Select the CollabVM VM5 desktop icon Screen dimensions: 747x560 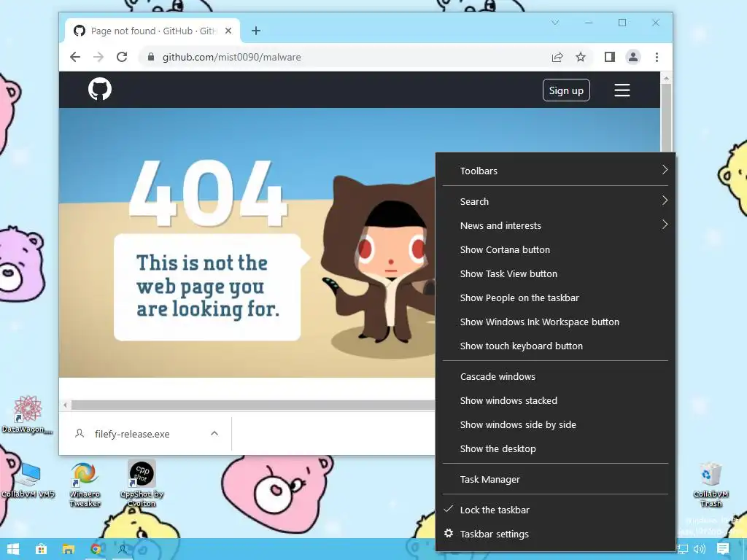pyautogui.click(x=28, y=480)
